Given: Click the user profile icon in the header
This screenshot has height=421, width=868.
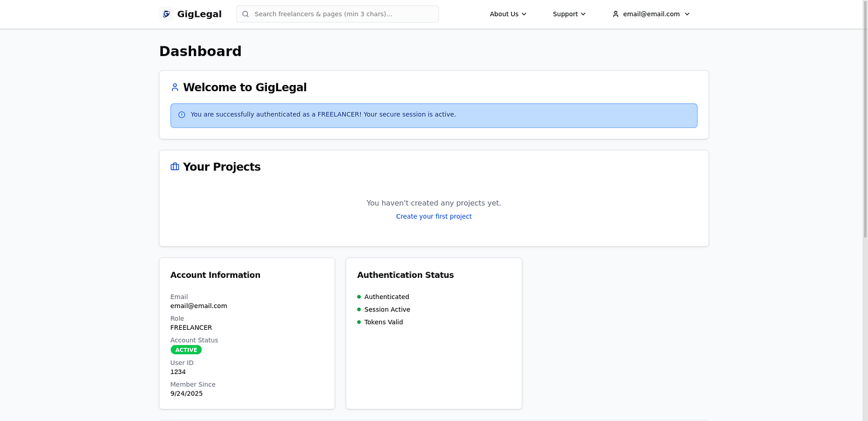Looking at the screenshot, I should pyautogui.click(x=615, y=13).
